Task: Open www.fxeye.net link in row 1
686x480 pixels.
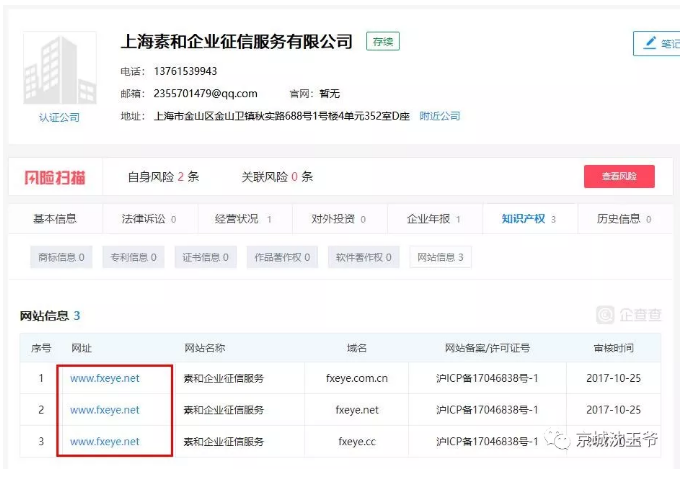Action: coord(105,378)
